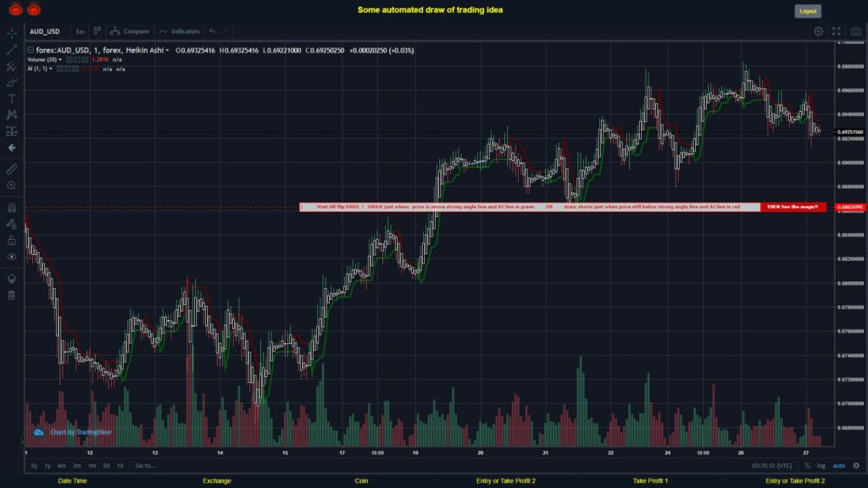Toggle log scale mode
Screen dimensions: 868x488
pyautogui.click(x=821, y=466)
